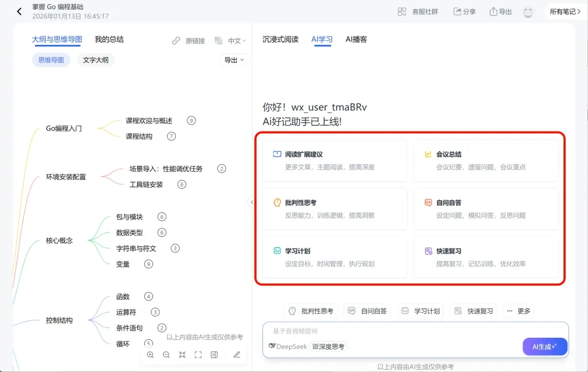Expand the mind map 导出 dropdown
Viewport: 588px width, 372px height.
[x=234, y=60]
